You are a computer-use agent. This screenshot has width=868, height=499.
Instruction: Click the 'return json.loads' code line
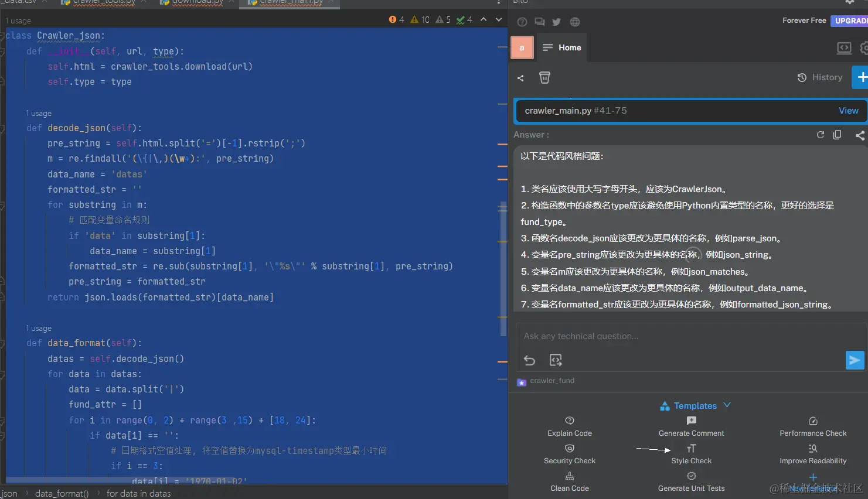[x=161, y=298]
